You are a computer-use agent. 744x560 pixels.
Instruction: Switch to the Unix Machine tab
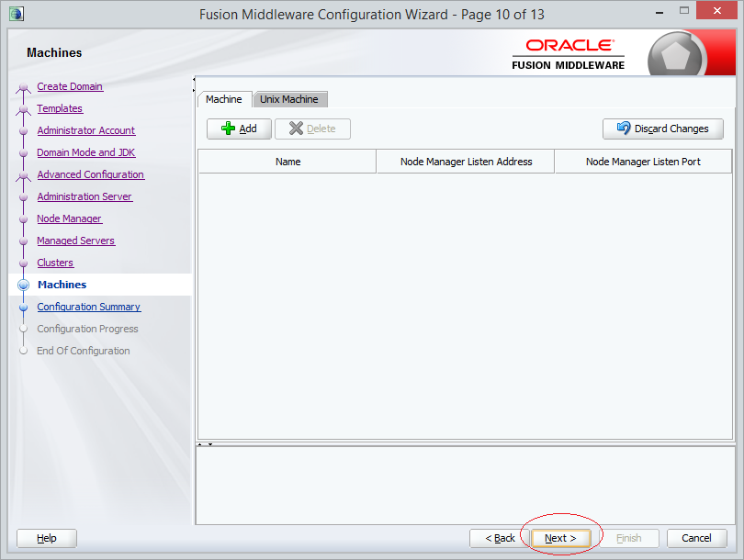pyautogui.click(x=289, y=99)
